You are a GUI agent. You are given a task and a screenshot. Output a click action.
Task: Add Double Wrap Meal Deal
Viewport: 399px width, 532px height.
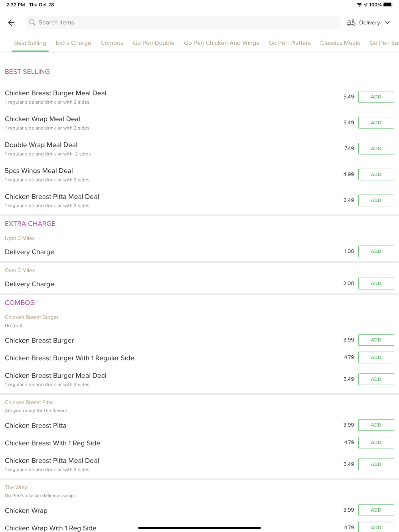[x=376, y=149]
